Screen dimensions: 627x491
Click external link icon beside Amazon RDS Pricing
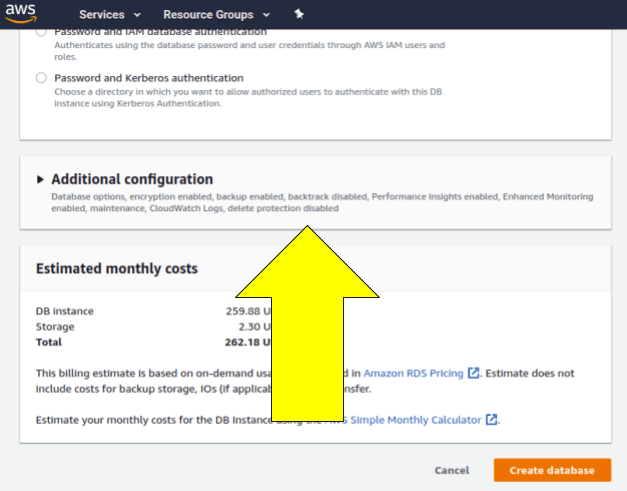coord(473,373)
